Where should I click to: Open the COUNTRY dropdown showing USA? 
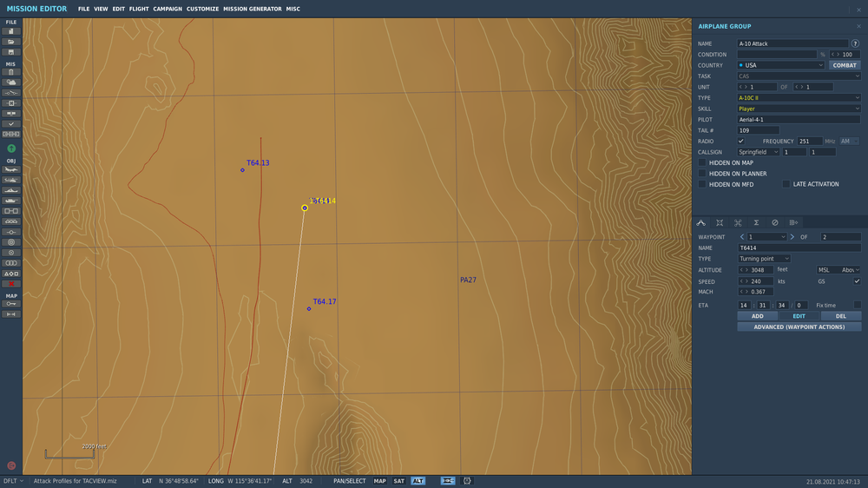780,65
